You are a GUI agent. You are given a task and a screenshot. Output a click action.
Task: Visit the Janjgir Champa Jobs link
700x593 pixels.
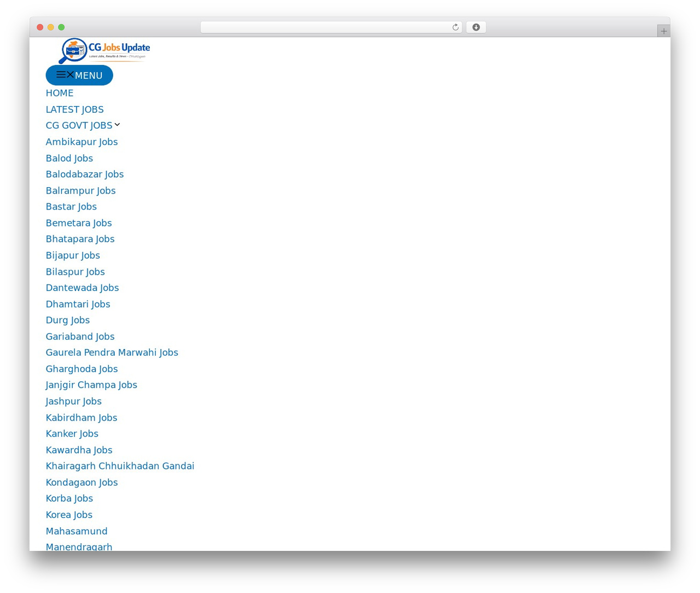91,385
